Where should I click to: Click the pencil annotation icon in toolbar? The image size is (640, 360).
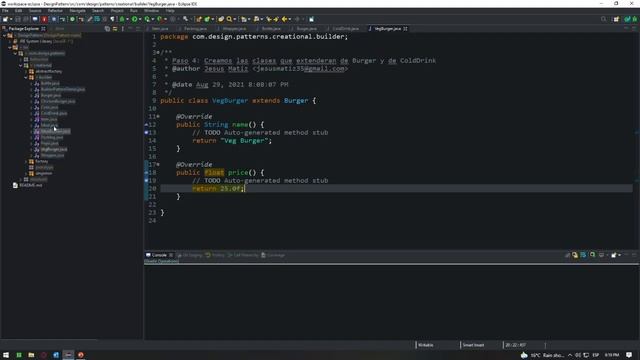(x=90, y=19)
